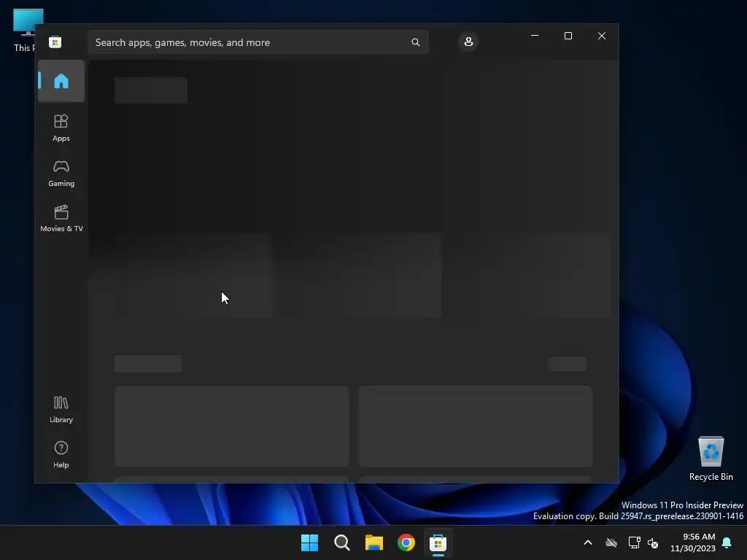Open the Movies & TV section
Viewport: 747px width, 560px height.
click(61, 218)
